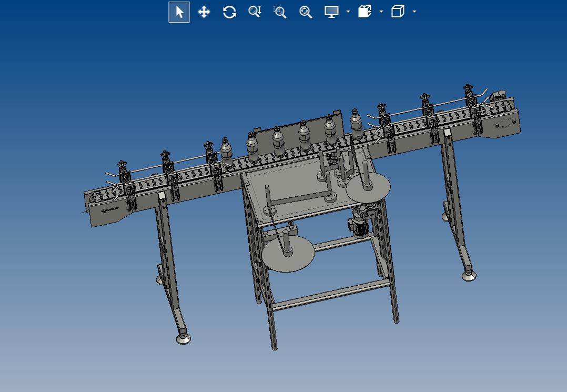
Task: Select the Zoom window area tool
Action: point(280,12)
